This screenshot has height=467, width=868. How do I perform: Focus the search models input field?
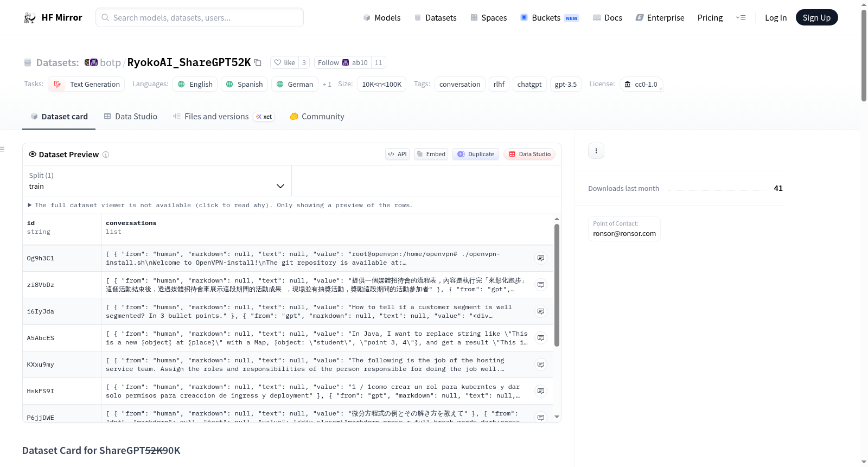200,18
